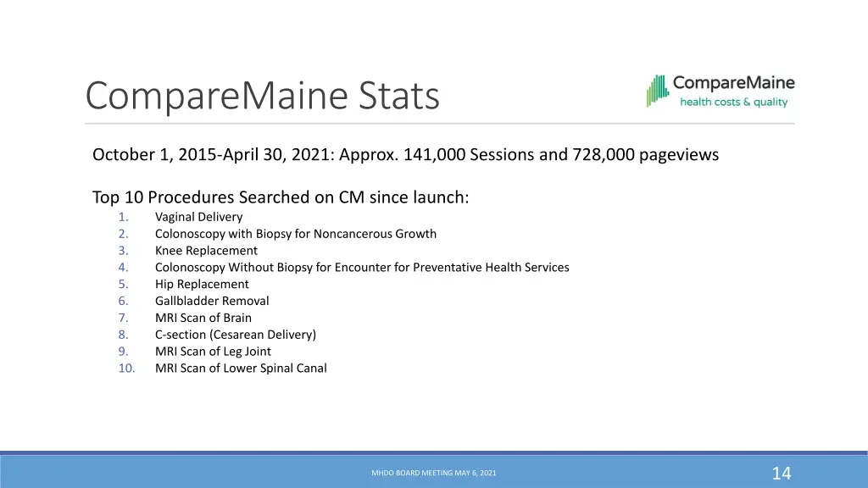Image resolution: width=868 pixels, height=488 pixels.
Task: Click list number 10 marker
Action: [126, 369]
